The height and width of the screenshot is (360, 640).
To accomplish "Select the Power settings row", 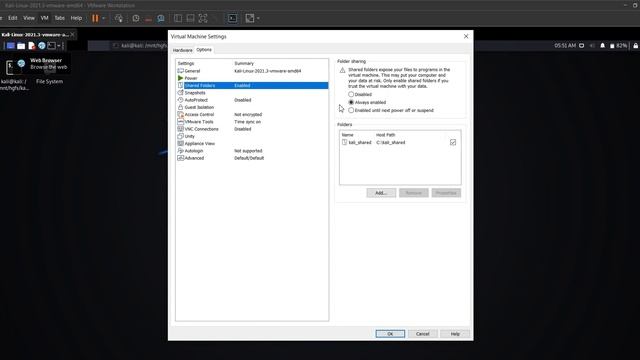I will [x=252, y=78].
